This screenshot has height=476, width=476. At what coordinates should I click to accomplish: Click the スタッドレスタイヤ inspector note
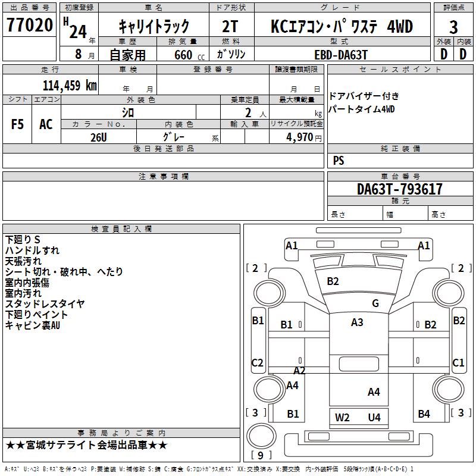pos(45,304)
